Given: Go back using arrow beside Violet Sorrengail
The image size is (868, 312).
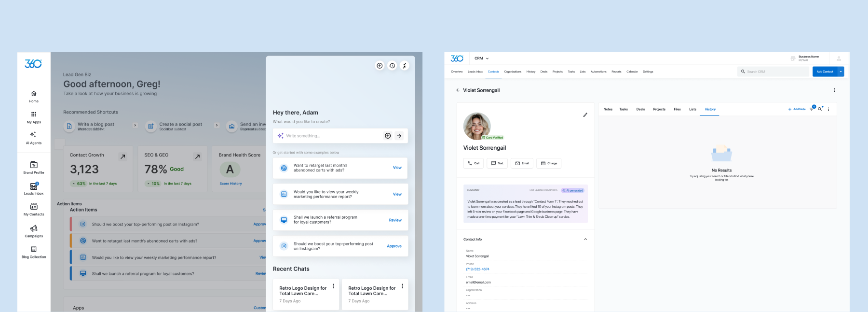Looking at the screenshot, I should click(458, 90).
